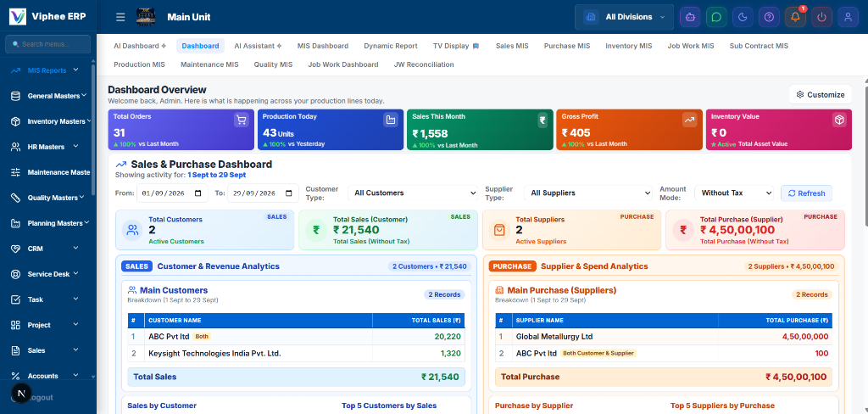This screenshot has height=414, width=868.
Task: Click the round N badge button
Action: tap(21, 393)
